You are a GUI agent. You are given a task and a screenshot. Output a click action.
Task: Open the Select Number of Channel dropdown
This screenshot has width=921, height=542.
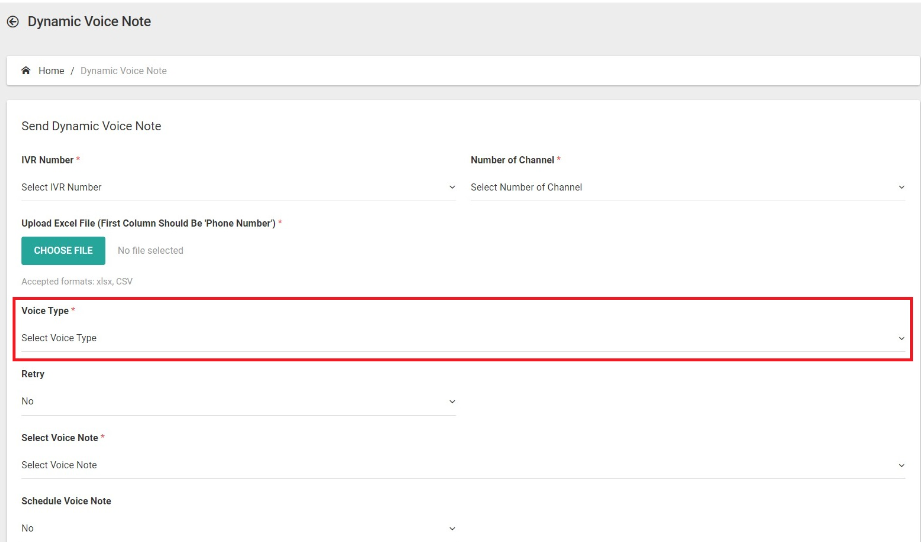688,187
